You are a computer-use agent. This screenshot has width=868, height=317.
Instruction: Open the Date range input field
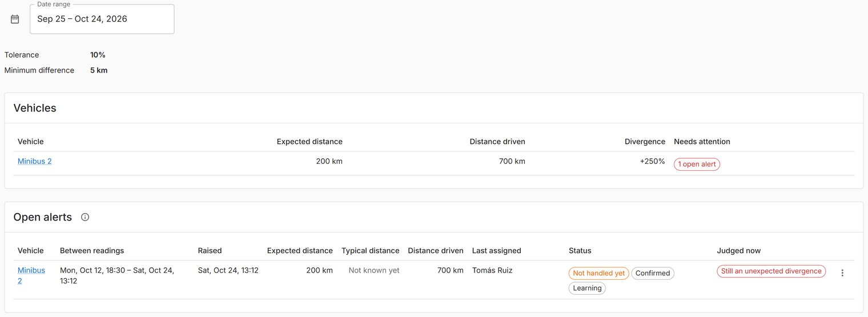tap(102, 19)
